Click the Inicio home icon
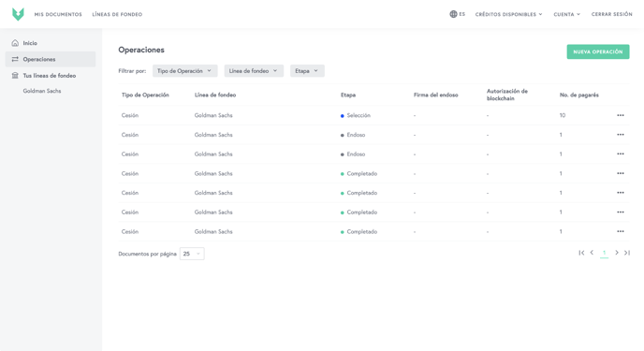Viewport: 644px width, 351px height. pyautogui.click(x=15, y=43)
